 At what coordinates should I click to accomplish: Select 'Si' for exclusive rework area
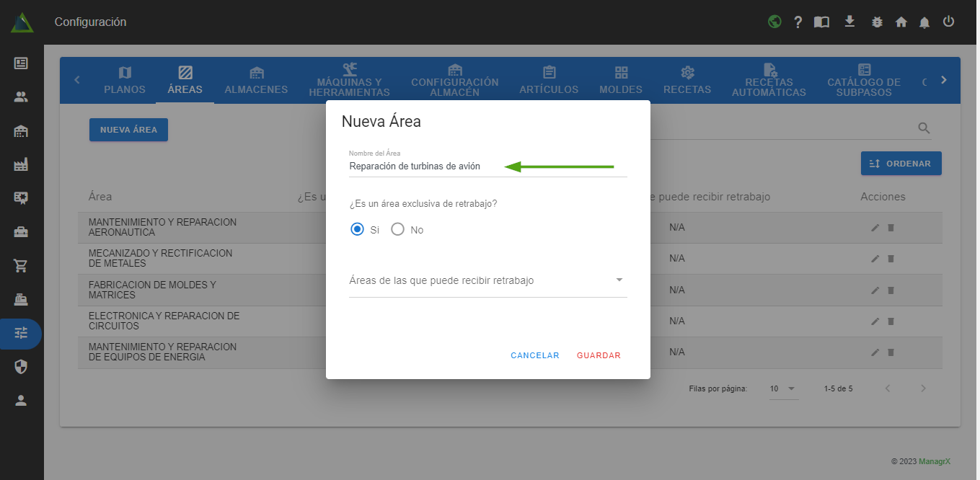pos(357,230)
